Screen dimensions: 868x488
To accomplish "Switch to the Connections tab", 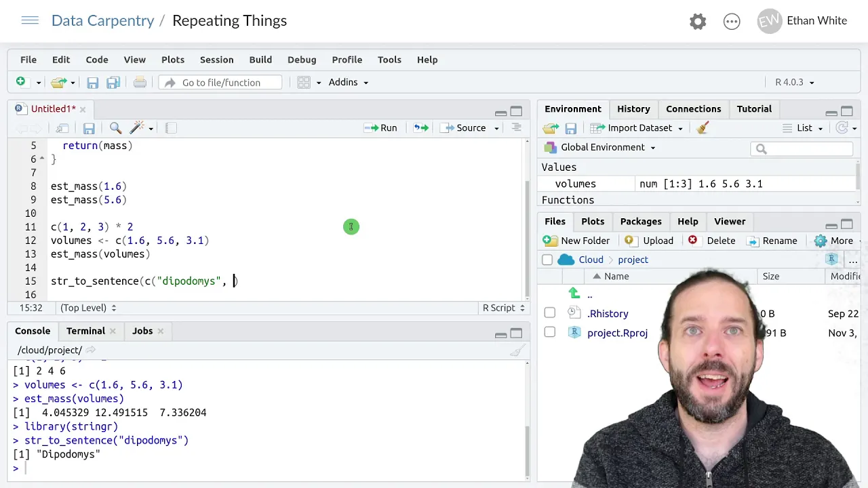I will pos(693,109).
